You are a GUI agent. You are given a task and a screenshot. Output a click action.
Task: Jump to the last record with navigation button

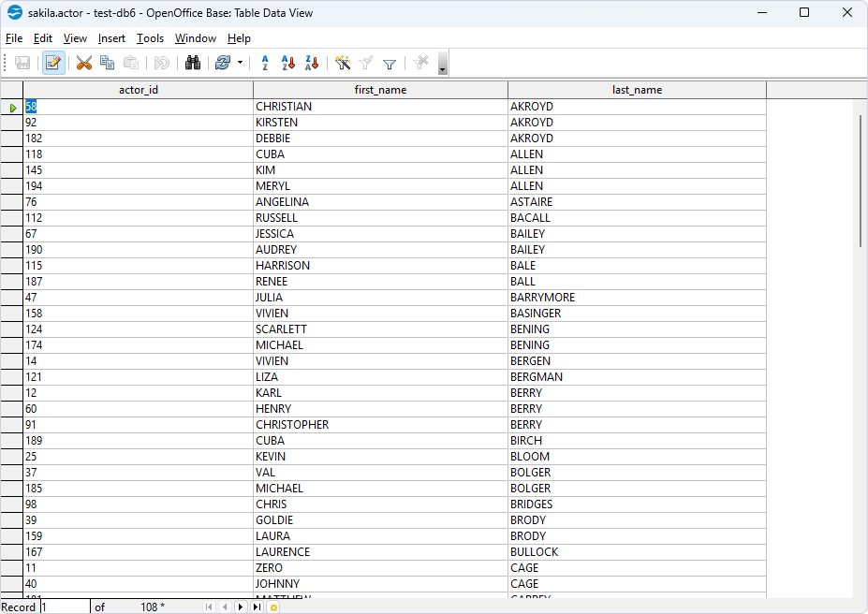click(x=257, y=607)
